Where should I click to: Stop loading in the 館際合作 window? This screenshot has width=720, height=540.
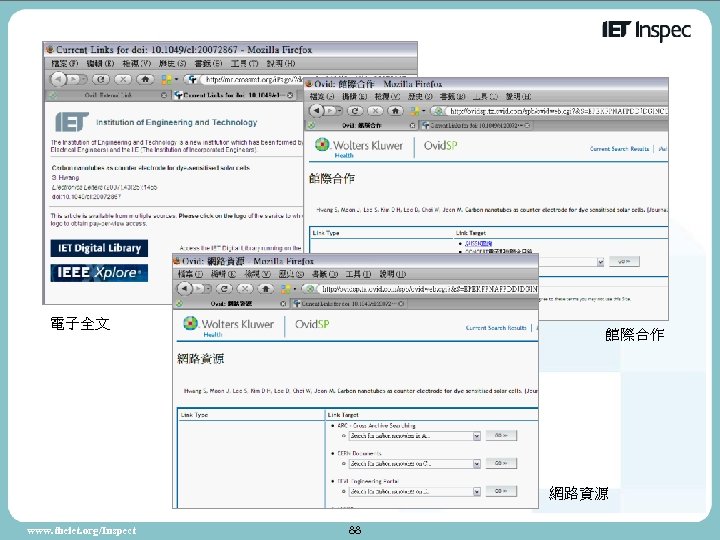coord(375,111)
